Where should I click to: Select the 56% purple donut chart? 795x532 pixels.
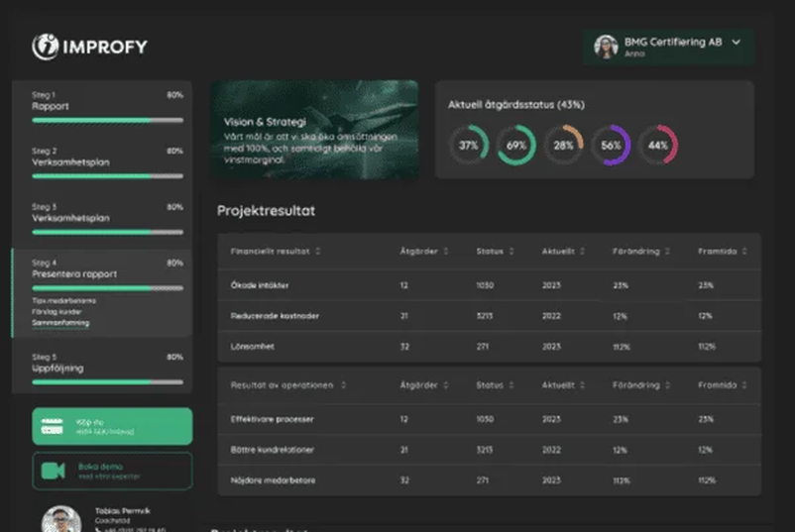point(611,145)
